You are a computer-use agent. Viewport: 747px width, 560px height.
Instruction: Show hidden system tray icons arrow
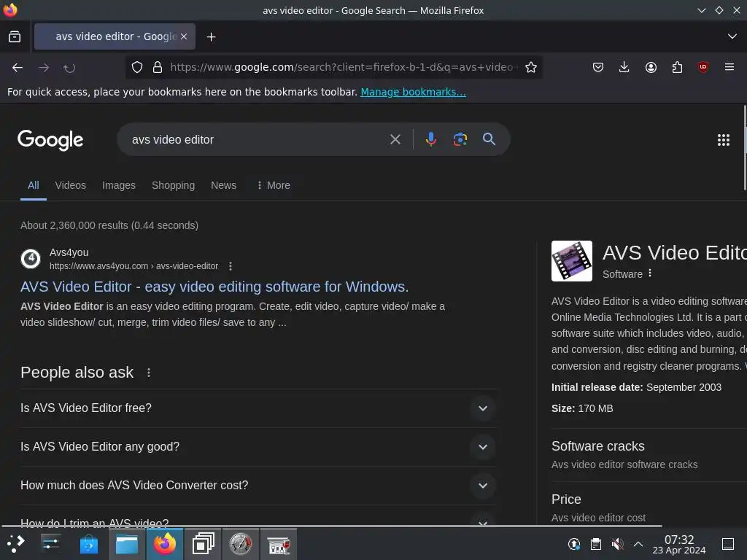click(x=638, y=544)
